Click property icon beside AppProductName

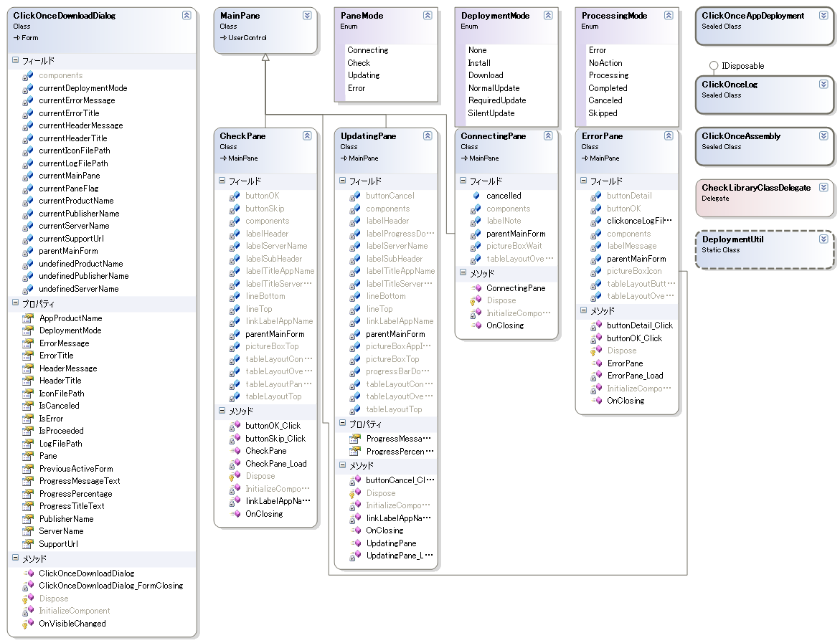pyautogui.click(x=28, y=318)
